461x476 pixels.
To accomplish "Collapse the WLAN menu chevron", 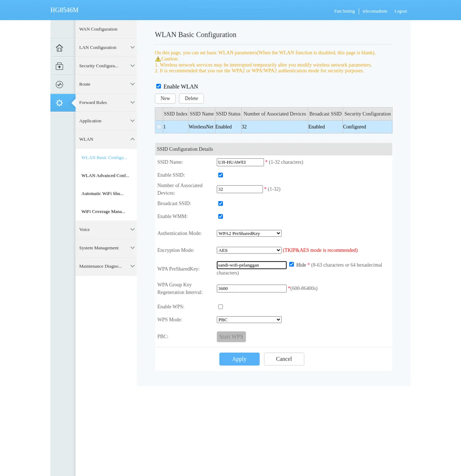I will coord(132,139).
